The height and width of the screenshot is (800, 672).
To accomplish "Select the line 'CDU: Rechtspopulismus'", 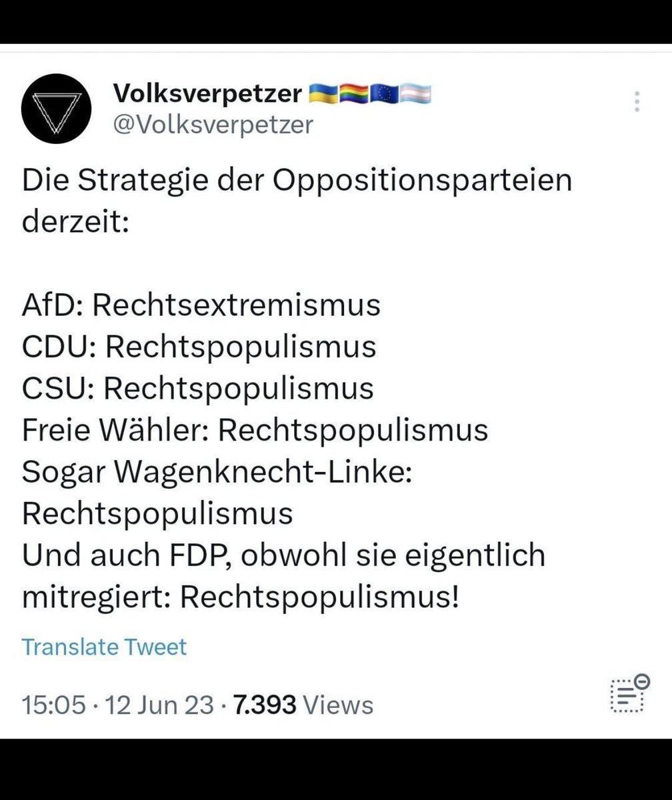I will (x=199, y=347).
